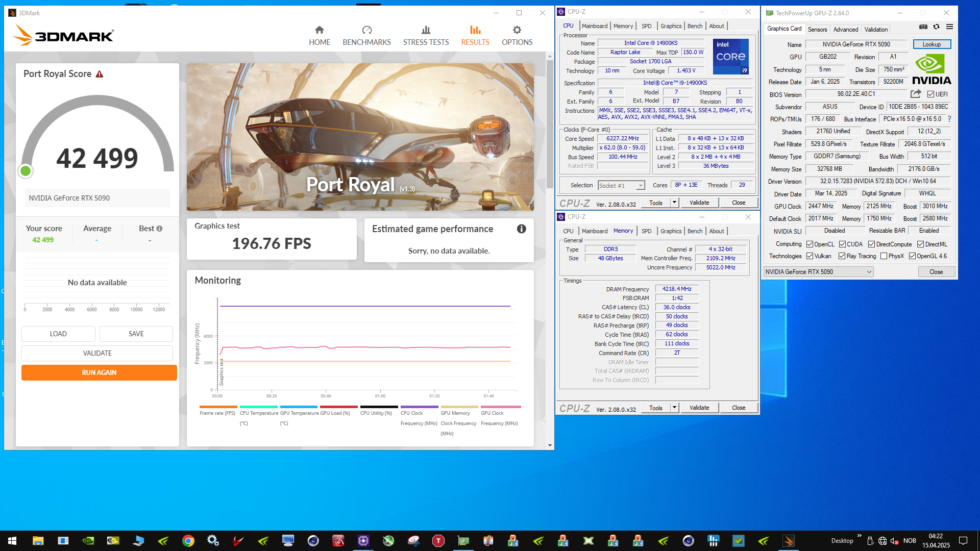
Task: Click the scrollbar down arrow in 3DMark
Action: pos(550,445)
